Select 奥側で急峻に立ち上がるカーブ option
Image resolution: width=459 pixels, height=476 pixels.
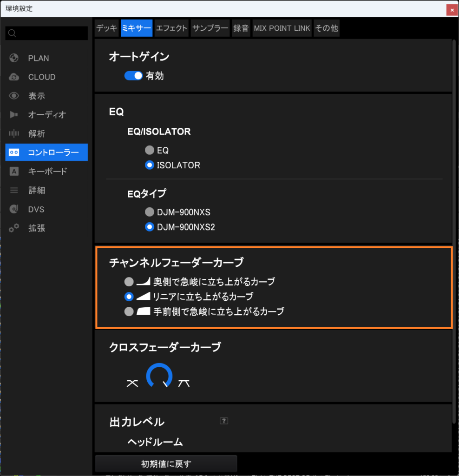coord(129,282)
